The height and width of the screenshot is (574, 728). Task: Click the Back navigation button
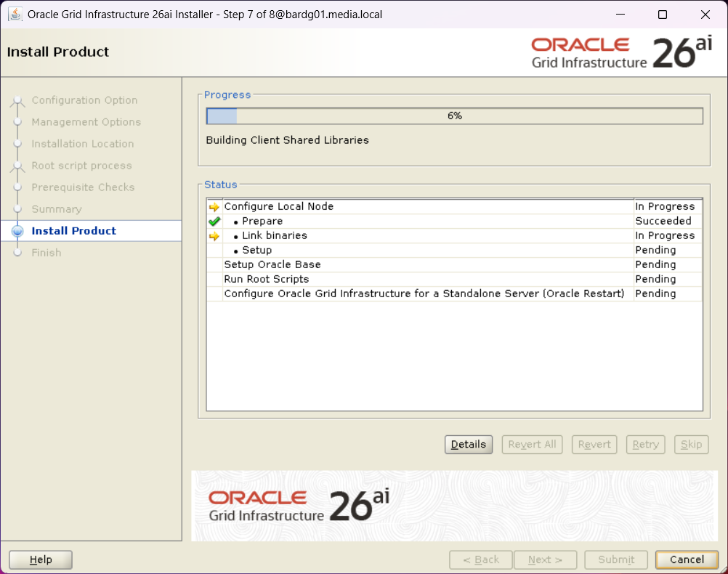tap(481, 559)
